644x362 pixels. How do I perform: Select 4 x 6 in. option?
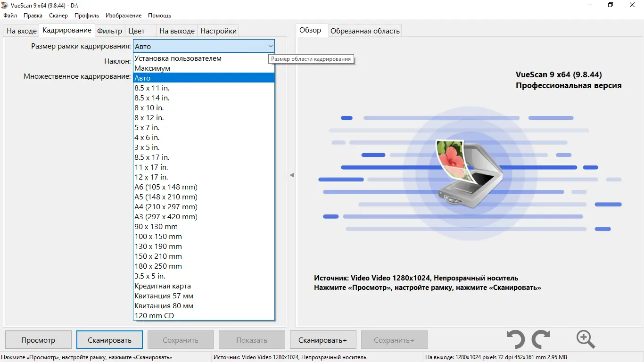(x=204, y=137)
